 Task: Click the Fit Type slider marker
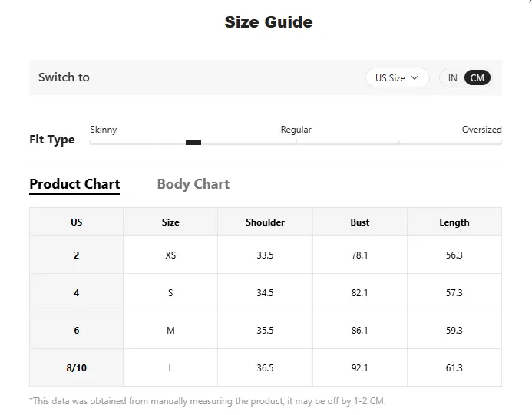point(193,143)
